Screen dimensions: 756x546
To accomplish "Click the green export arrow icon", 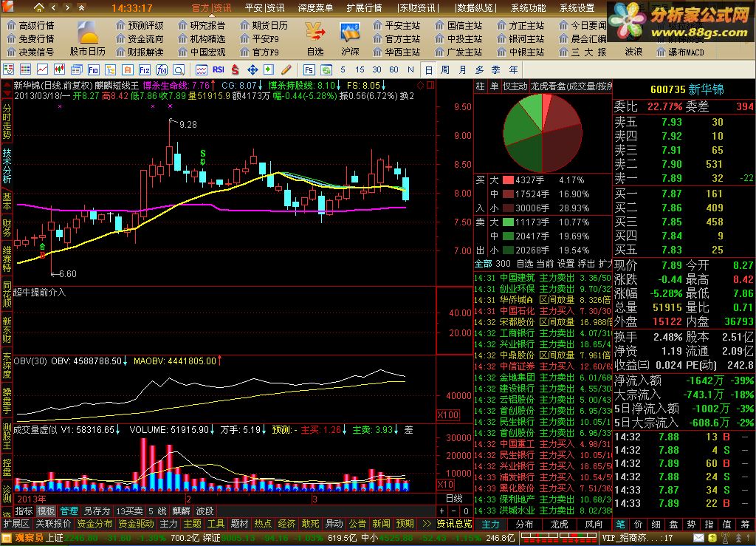I will pos(269,69).
